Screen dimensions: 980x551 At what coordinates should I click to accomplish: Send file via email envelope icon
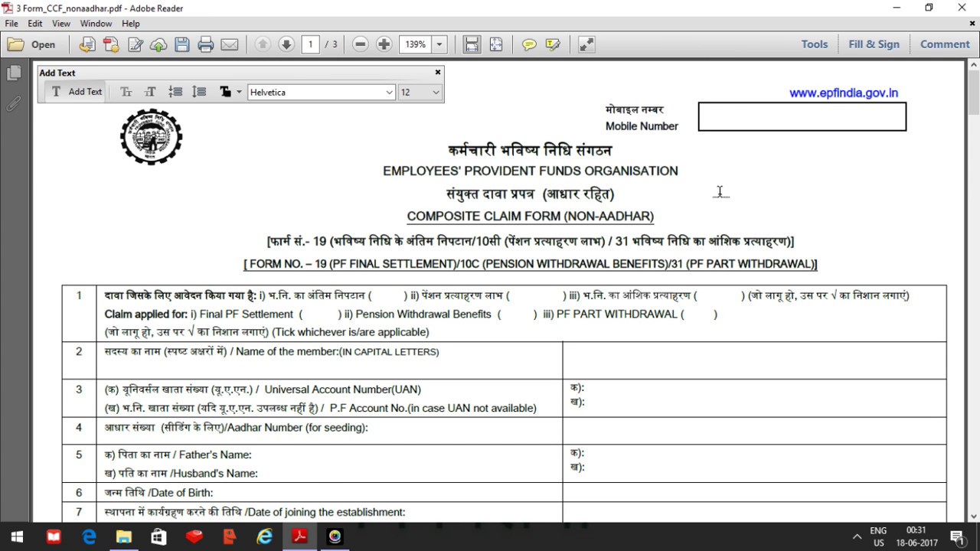tap(230, 44)
